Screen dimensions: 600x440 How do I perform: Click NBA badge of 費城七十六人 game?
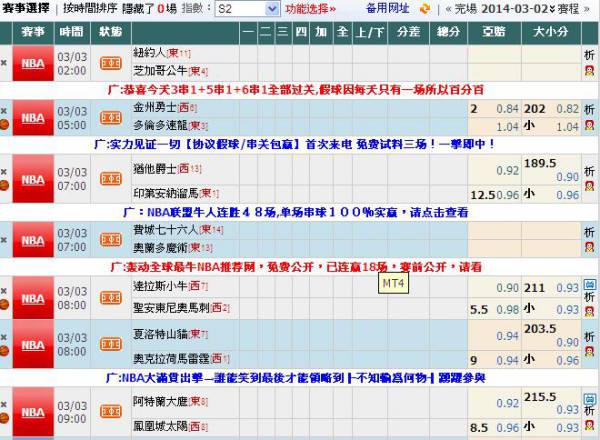point(33,240)
